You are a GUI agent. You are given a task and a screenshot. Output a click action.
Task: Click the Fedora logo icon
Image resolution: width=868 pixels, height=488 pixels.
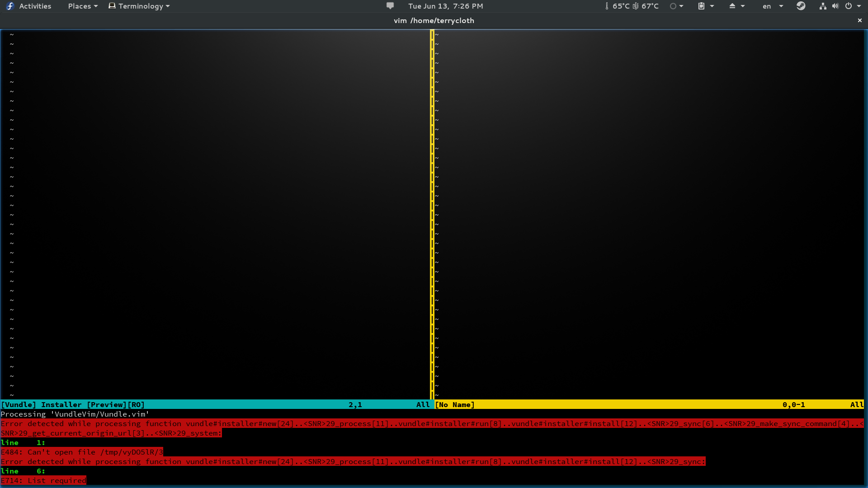click(x=10, y=6)
